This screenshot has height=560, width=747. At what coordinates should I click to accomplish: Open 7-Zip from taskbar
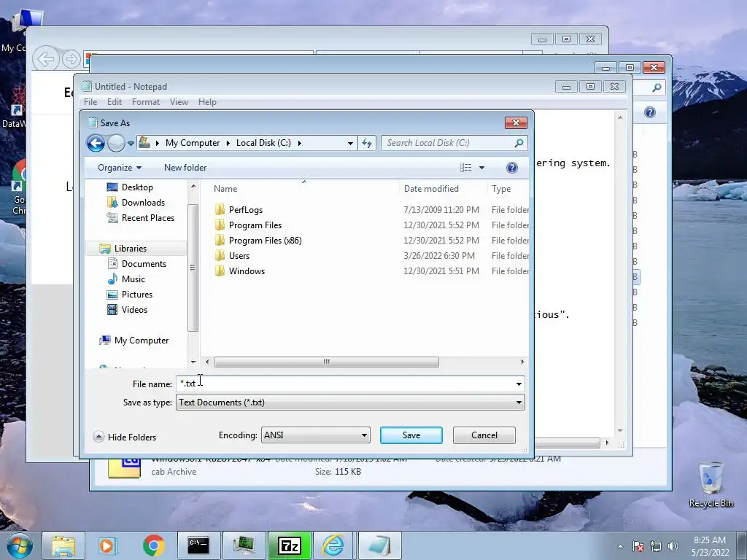tap(289, 545)
